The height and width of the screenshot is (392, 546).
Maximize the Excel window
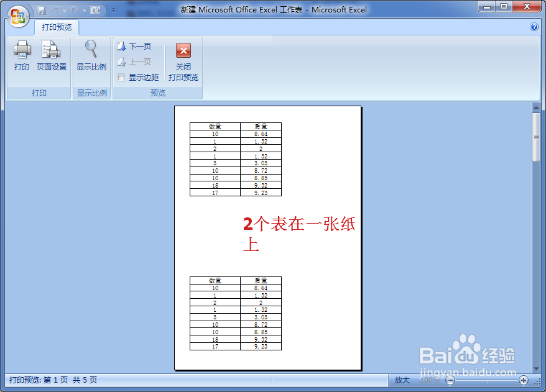tap(504, 7)
